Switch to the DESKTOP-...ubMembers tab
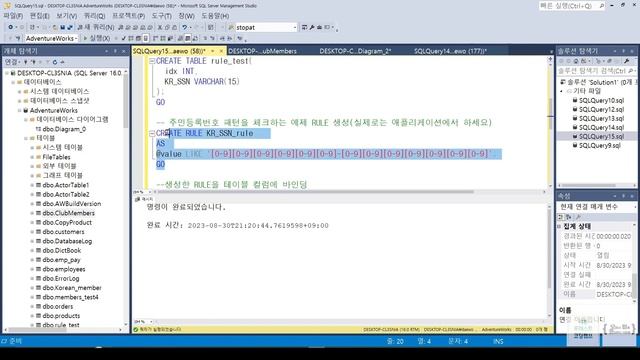Screen dimensions: 640x360 (262, 51)
